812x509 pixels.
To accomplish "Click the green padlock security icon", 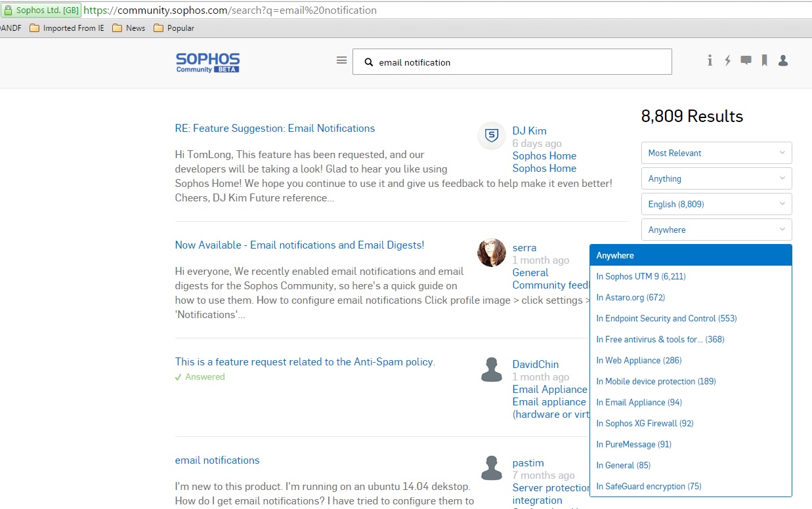I will [9, 10].
